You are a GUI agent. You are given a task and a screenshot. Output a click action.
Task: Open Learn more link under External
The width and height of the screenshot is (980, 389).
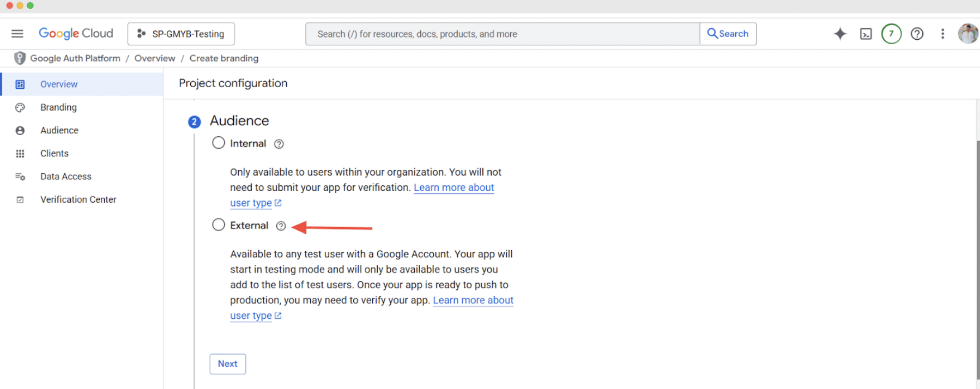[473, 300]
